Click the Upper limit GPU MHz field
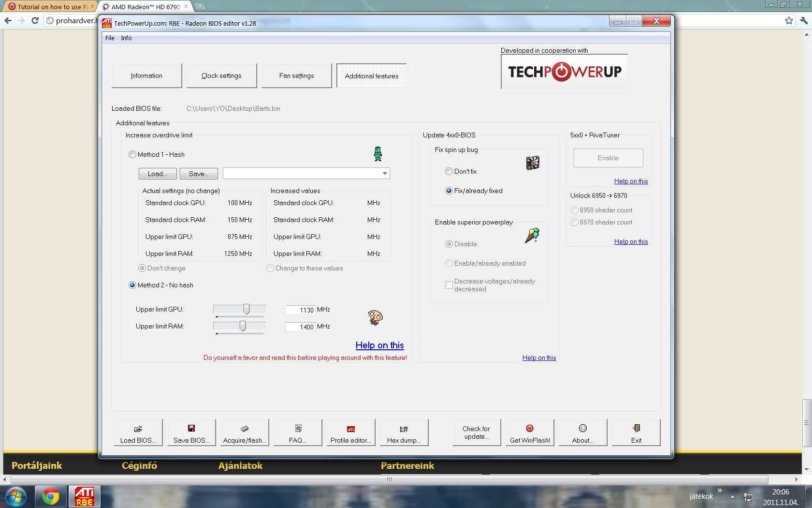Screen dimensions: 812x508 [x=300, y=310]
